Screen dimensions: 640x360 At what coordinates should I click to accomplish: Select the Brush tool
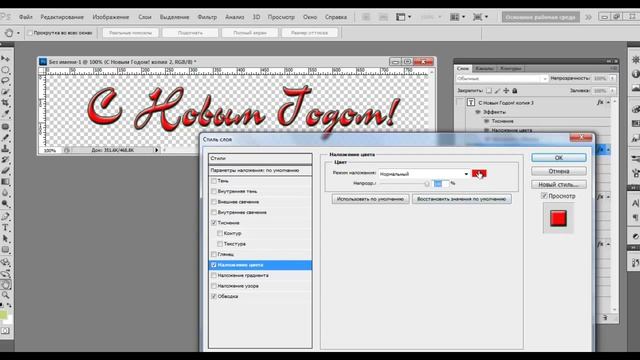click(5, 138)
